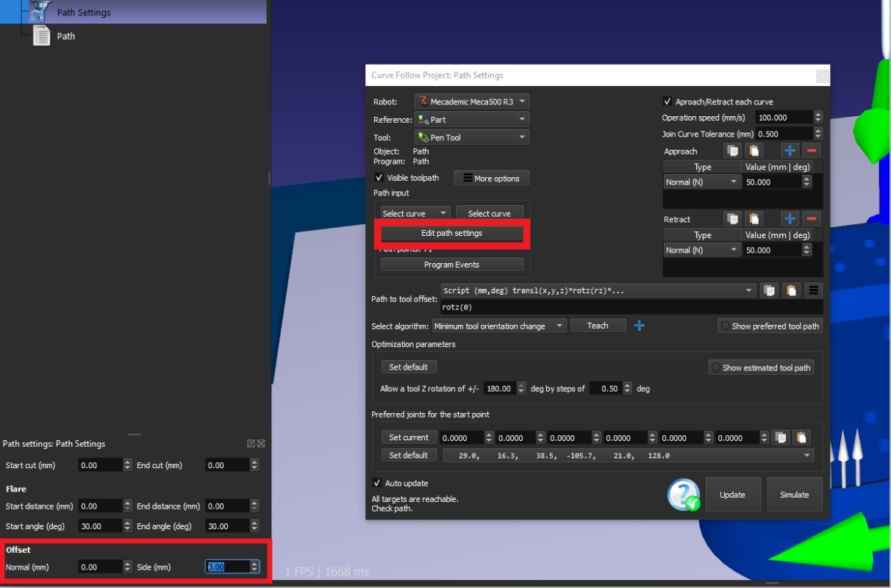Image resolution: width=891 pixels, height=588 pixels.
Task: Open the Select algorithm dropdown
Action: click(499, 326)
